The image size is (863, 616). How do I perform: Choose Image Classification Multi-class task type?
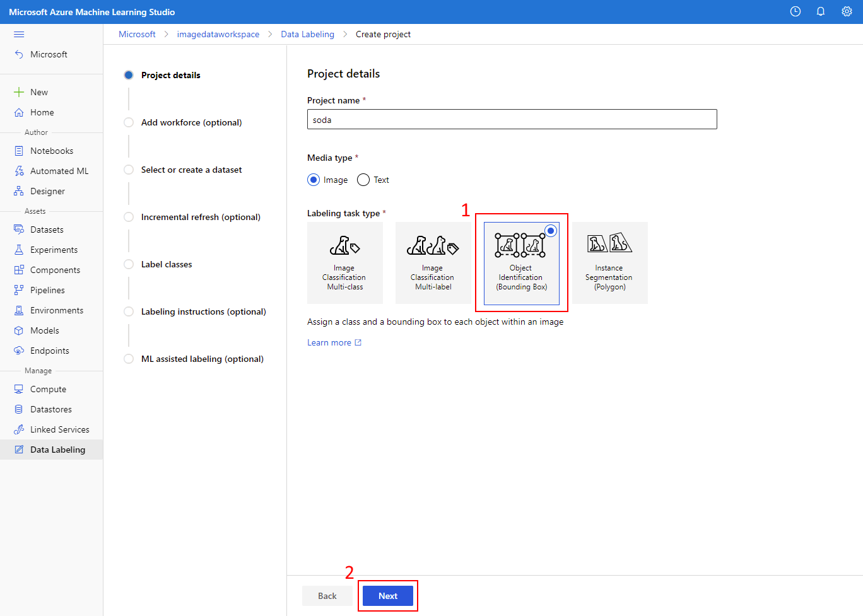345,263
